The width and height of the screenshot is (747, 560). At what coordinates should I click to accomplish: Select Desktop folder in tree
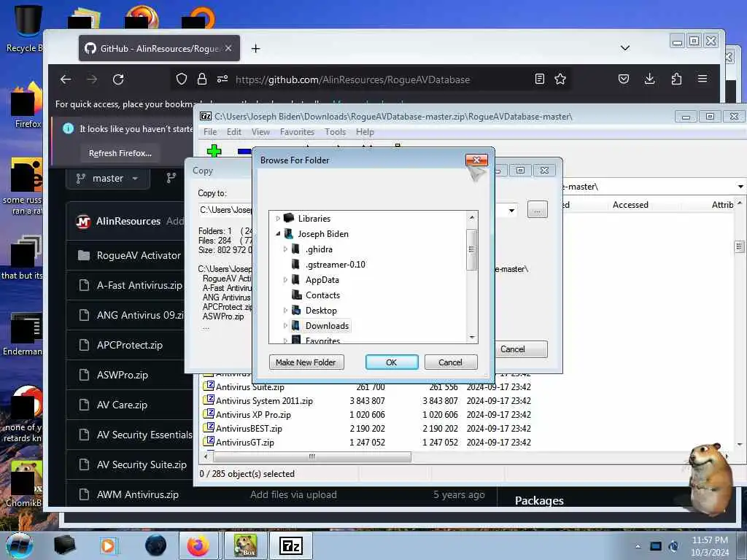click(x=321, y=311)
